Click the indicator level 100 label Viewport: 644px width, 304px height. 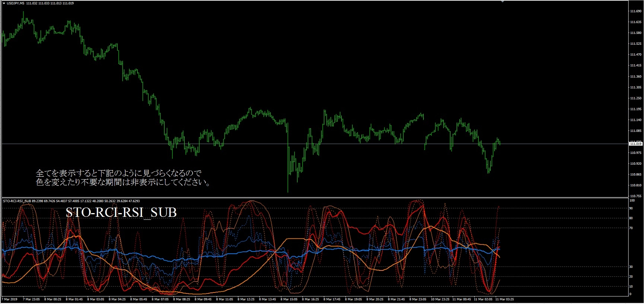[632, 200]
